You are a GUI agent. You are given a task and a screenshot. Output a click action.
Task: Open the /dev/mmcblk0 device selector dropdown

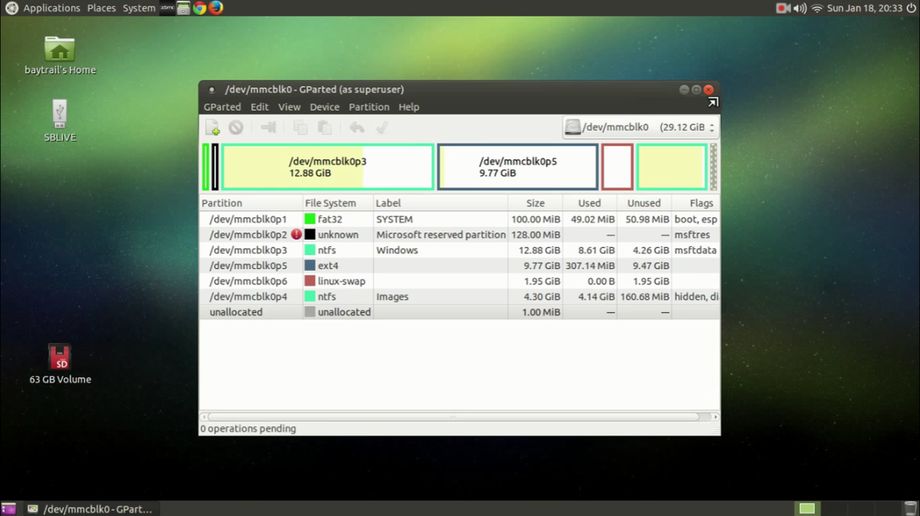point(640,128)
